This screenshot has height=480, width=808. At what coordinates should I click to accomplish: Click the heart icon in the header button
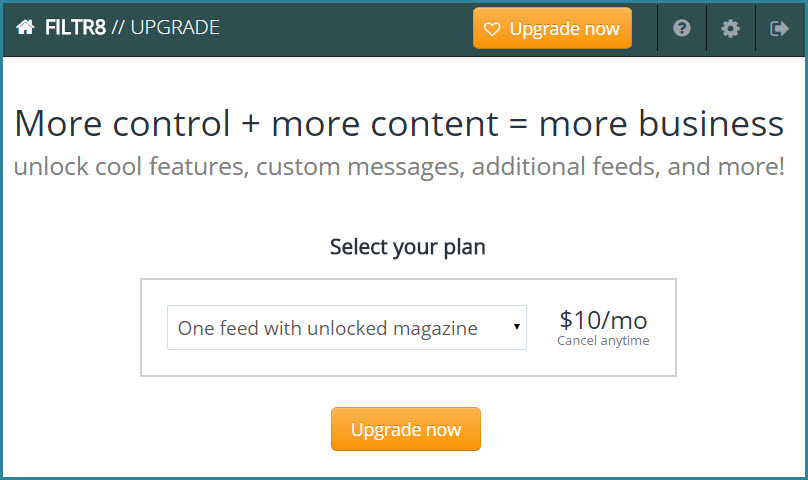pos(492,29)
